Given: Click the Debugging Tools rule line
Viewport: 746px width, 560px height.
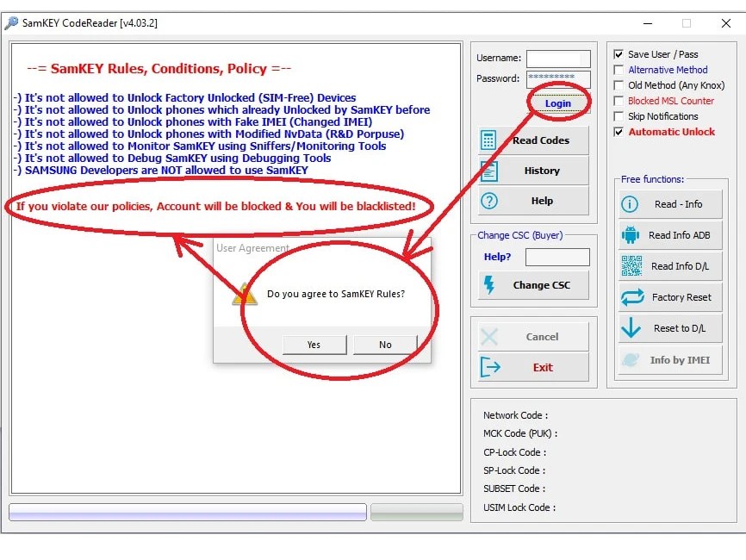Looking at the screenshot, I should [x=171, y=159].
